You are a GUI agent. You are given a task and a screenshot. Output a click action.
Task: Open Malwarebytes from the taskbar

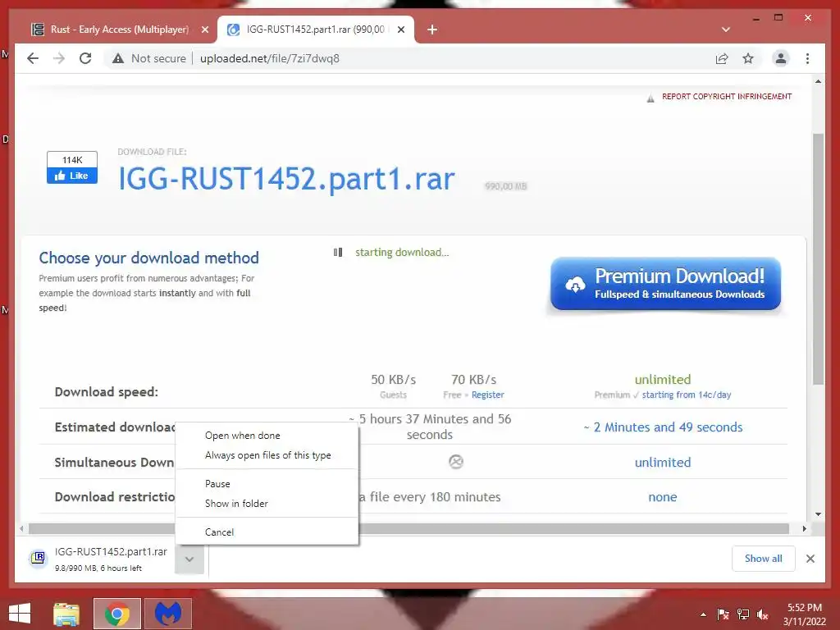pyautogui.click(x=168, y=614)
